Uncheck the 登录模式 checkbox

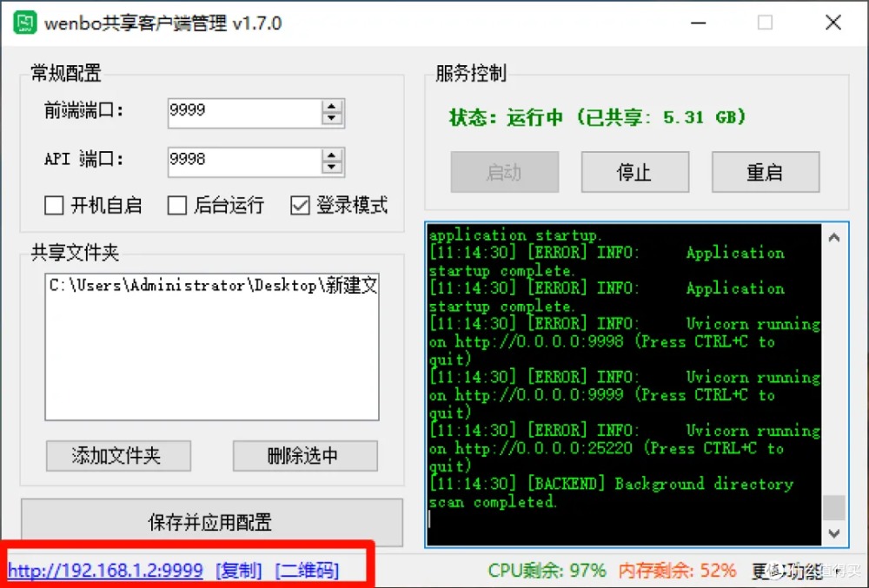[x=300, y=206]
